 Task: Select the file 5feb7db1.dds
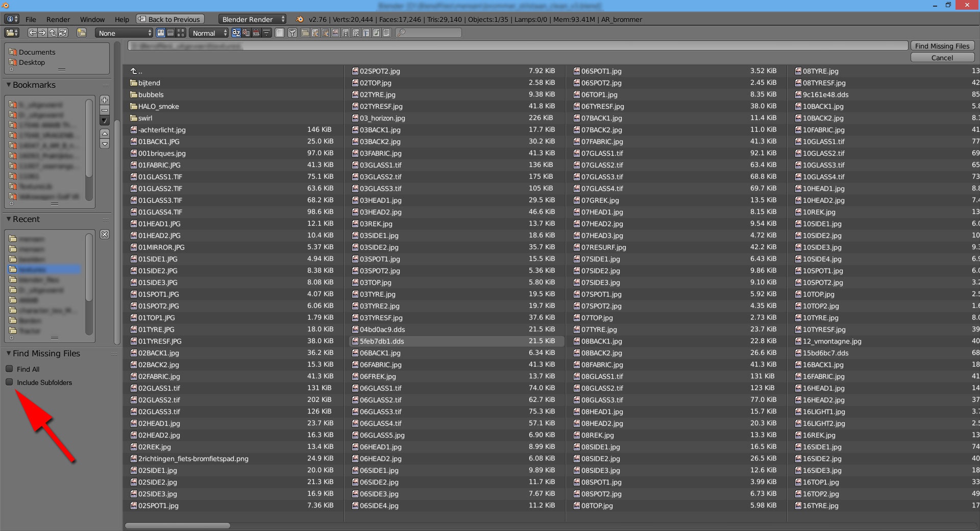456,341
